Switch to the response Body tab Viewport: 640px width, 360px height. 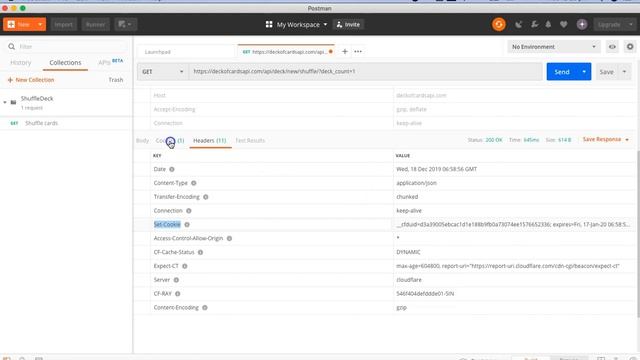[142, 140]
